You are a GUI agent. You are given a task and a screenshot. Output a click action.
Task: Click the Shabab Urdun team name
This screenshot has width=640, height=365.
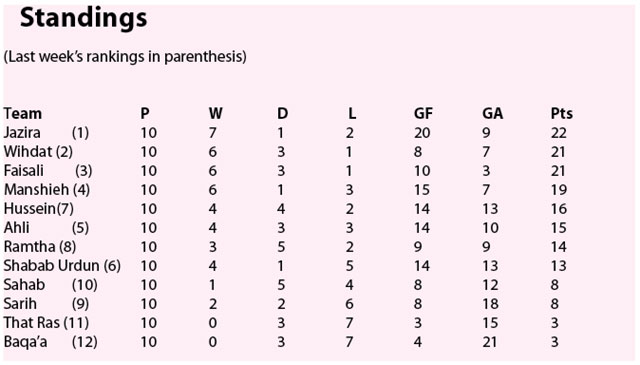pos(51,266)
